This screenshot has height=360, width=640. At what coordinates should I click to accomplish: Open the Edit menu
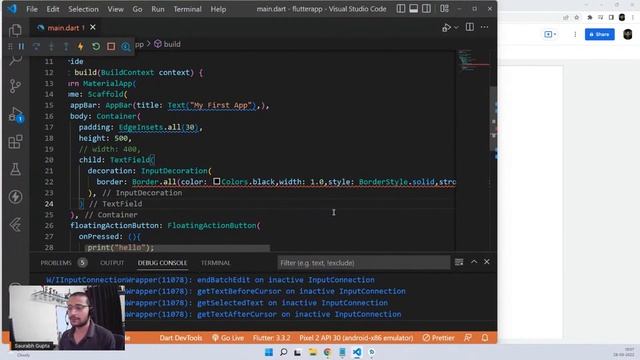(x=53, y=9)
